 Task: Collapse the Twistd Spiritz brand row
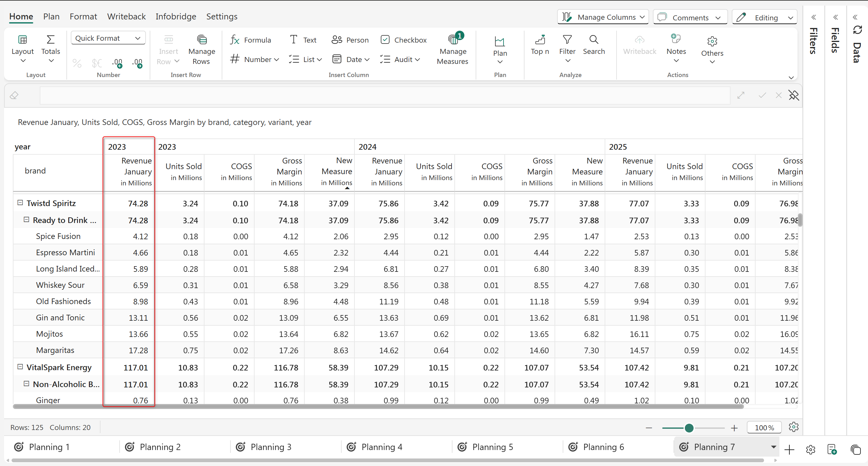tap(20, 203)
